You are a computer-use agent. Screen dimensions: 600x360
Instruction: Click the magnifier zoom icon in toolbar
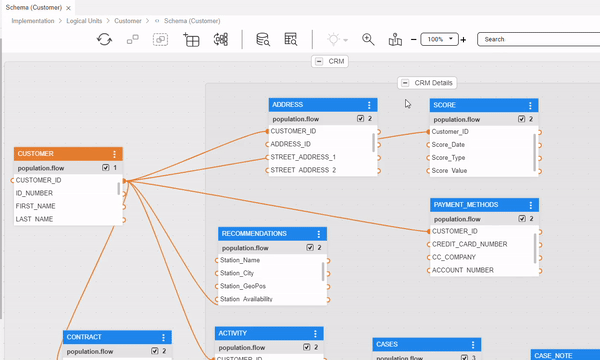368,39
